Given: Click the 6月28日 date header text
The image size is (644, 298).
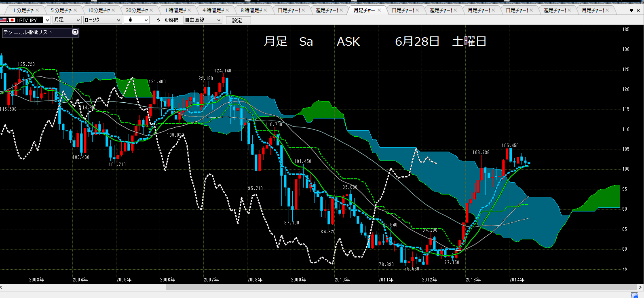Looking at the screenshot, I should [x=417, y=42].
